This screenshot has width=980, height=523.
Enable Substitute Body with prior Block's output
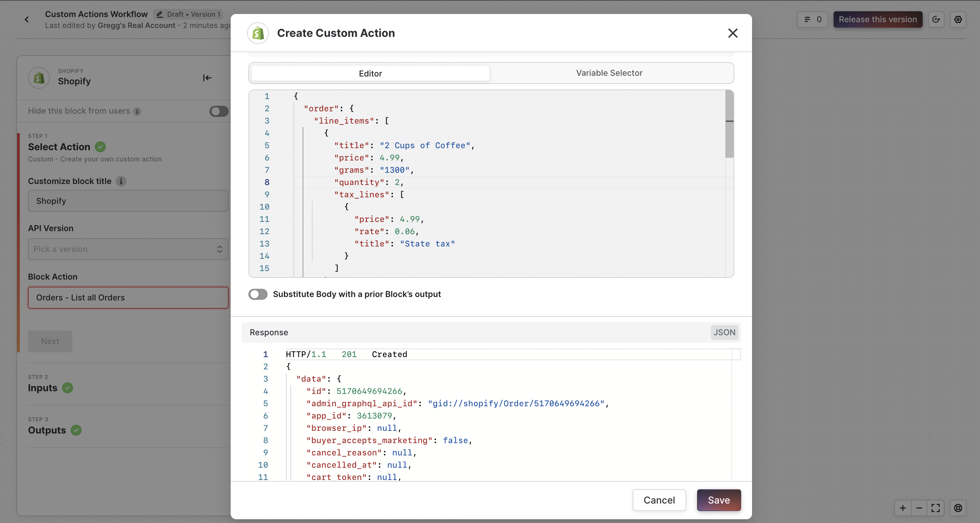tap(258, 294)
